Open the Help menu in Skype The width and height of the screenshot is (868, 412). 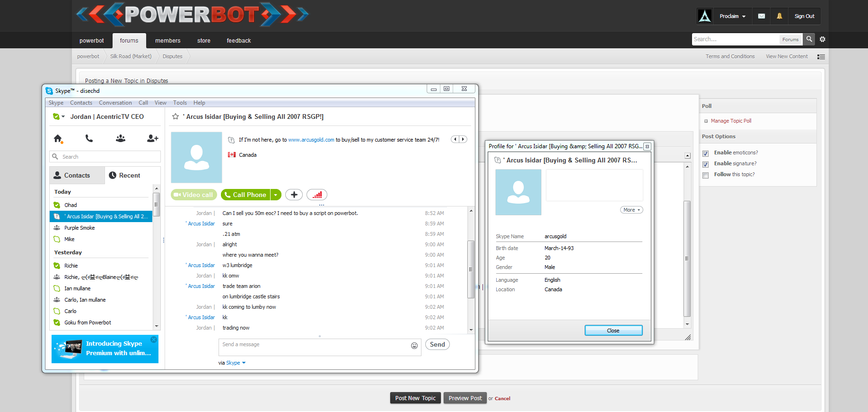[x=199, y=103]
